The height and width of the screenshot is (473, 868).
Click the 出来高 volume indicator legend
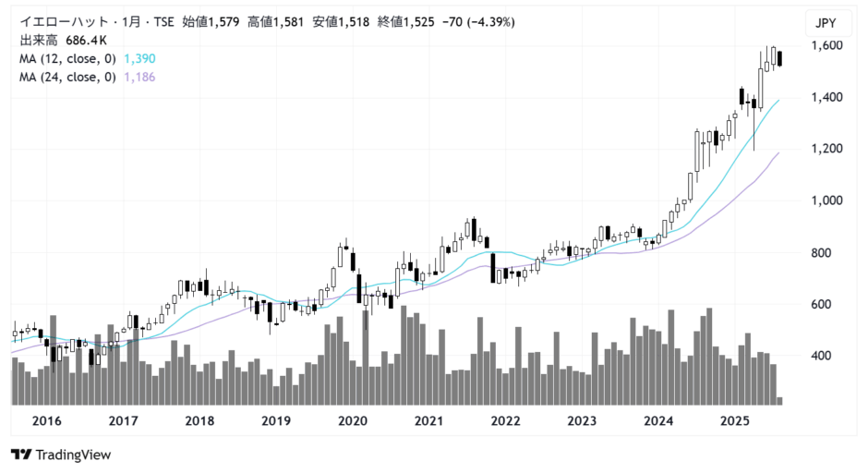(x=41, y=41)
